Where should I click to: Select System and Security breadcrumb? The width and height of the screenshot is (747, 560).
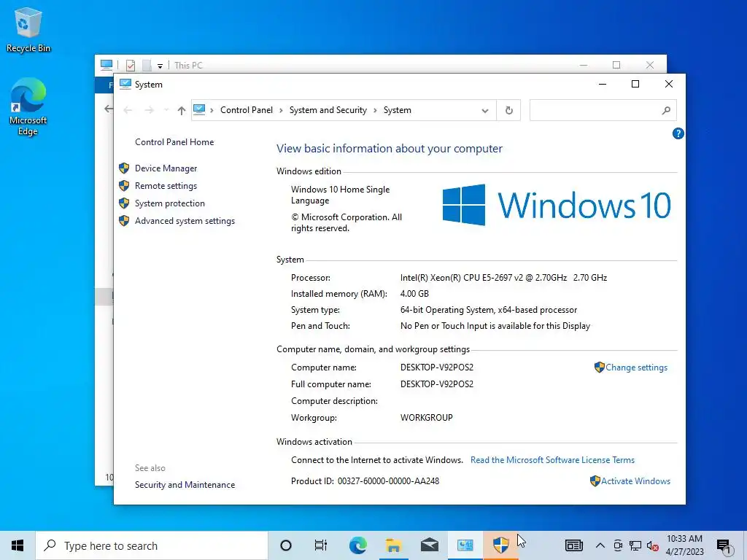(328, 110)
